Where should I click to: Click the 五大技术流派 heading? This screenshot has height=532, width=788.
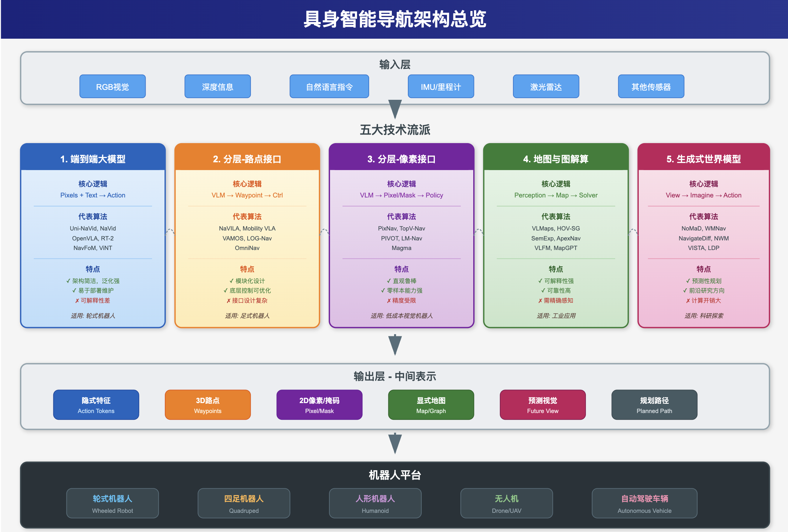pos(395,130)
